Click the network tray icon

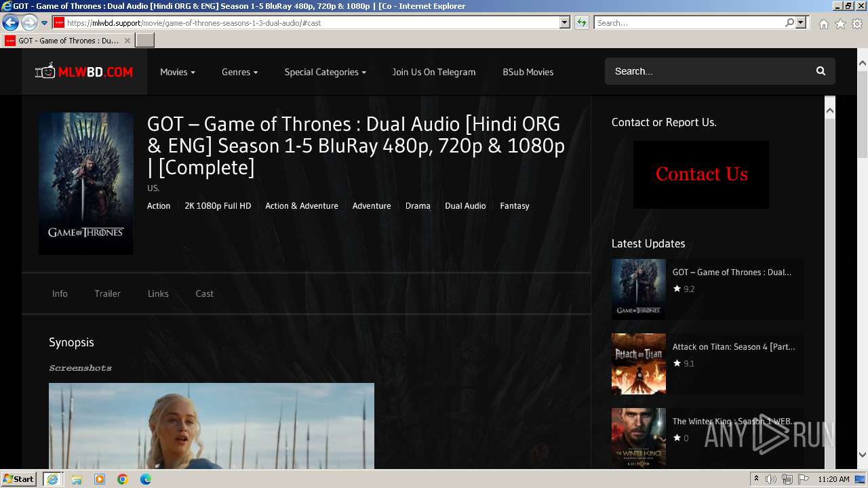787,479
